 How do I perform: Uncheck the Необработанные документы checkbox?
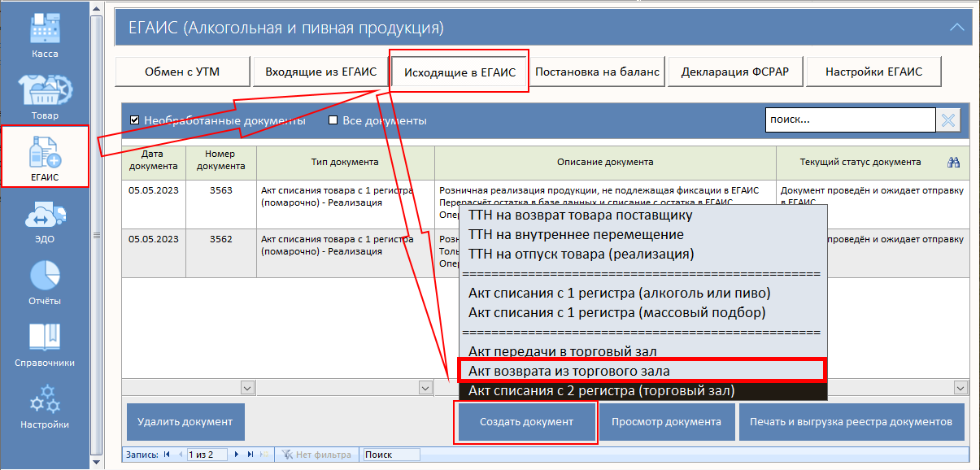click(x=135, y=120)
